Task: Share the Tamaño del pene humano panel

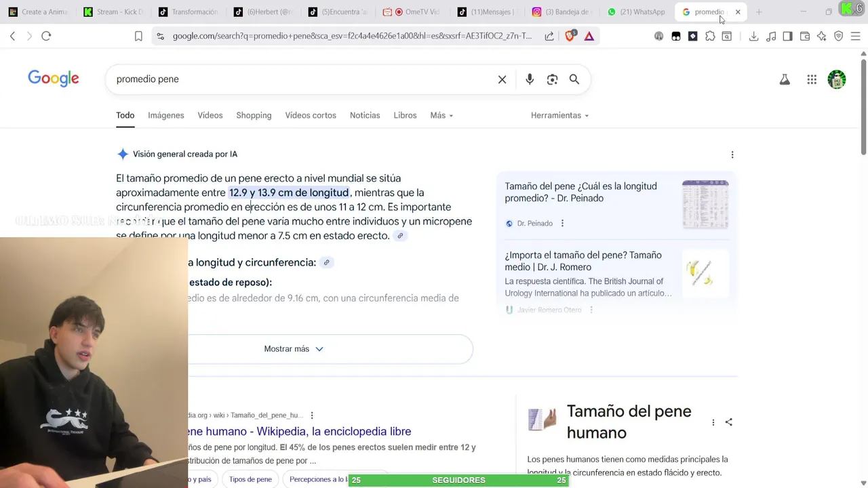Action: click(x=729, y=422)
